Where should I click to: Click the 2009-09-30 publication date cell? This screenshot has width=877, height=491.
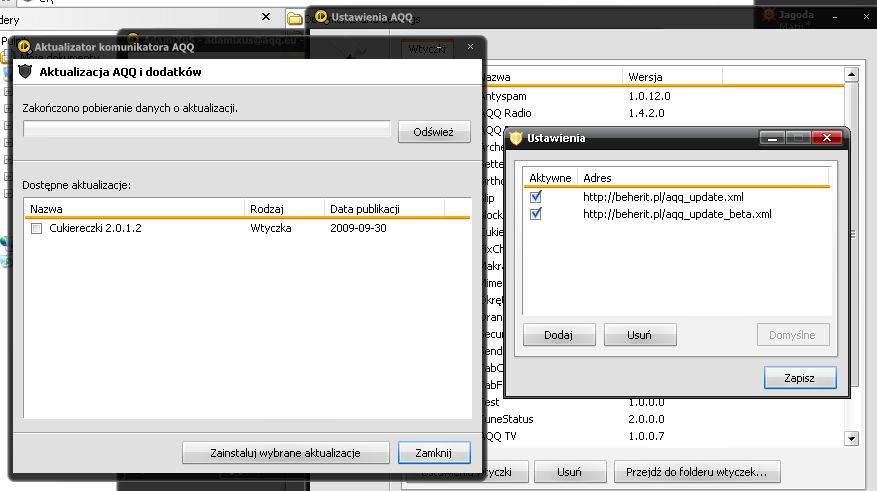(x=358, y=228)
